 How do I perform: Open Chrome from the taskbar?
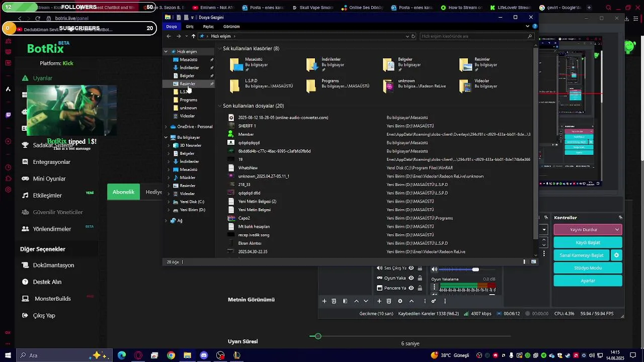pos(171,355)
